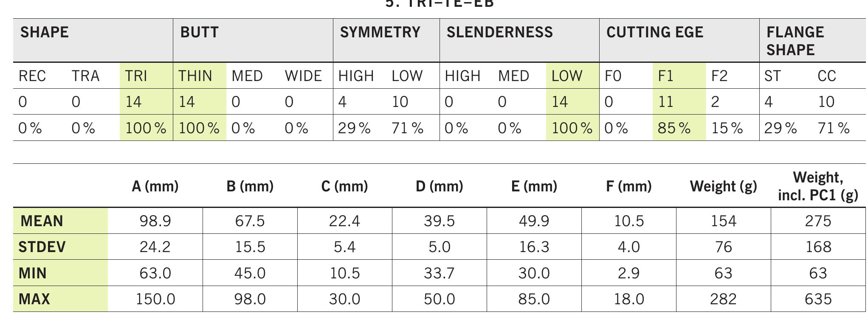Select the SLENDERNESS group header
868x317 pixels.
(x=500, y=33)
